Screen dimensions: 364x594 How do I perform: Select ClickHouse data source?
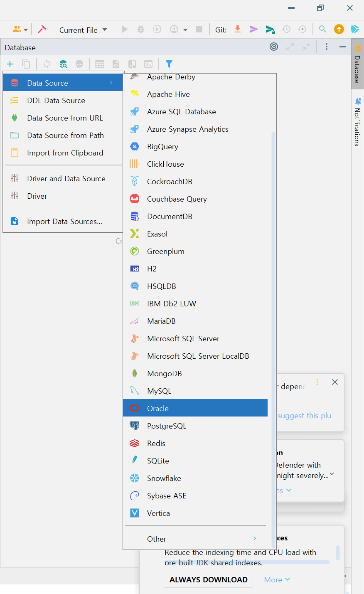(x=195, y=164)
